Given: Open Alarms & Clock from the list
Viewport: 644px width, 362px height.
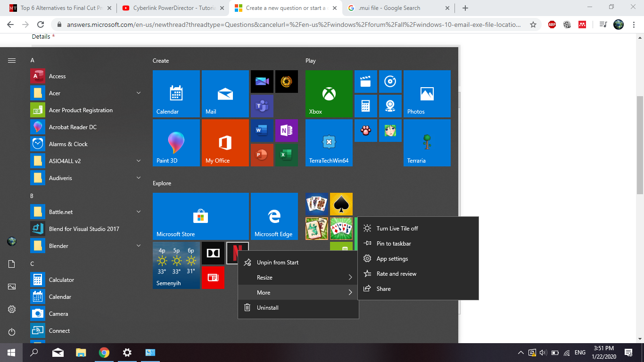Looking at the screenshot, I should point(87,144).
